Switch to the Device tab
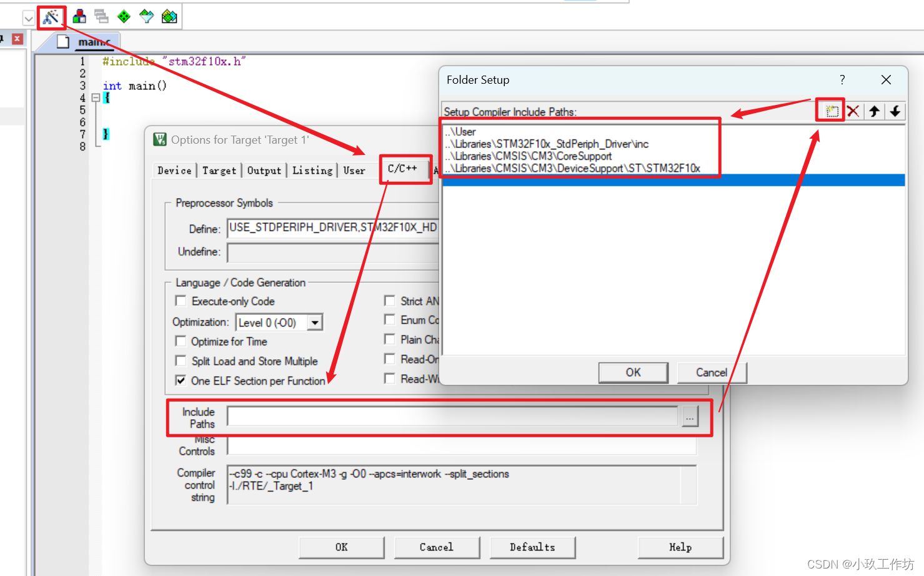The height and width of the screenshot is (576, 924). tap(174, 171)
